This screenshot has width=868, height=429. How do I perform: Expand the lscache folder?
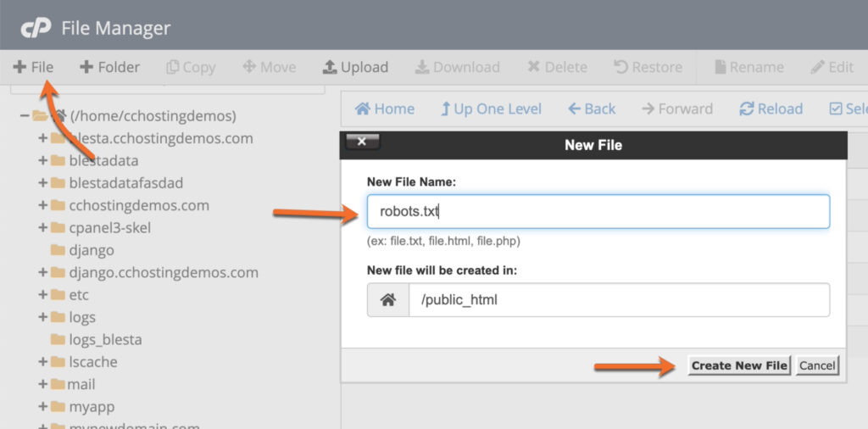pos(42,361)
